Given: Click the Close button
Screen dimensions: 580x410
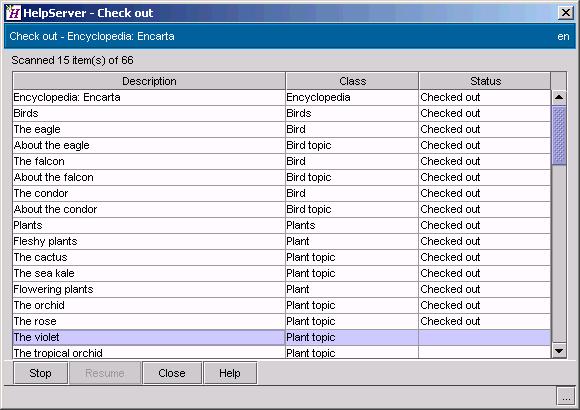Looking at the screenshot, I should click(x=172, y=373).
